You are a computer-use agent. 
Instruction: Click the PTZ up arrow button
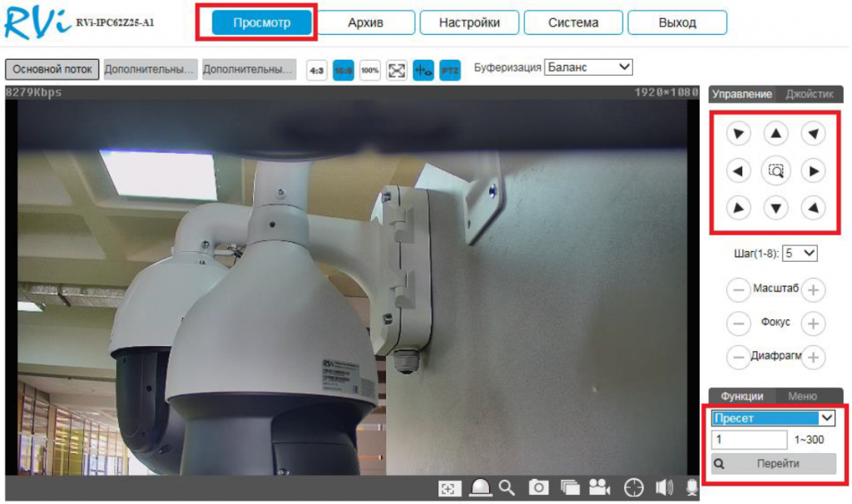pyautogui.click(x=775, y=133)
